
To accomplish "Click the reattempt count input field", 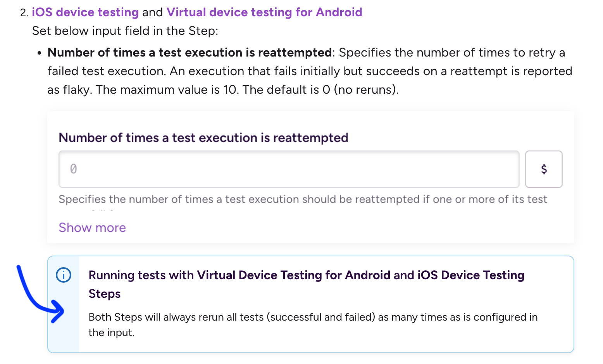I will tap(289, 169).
